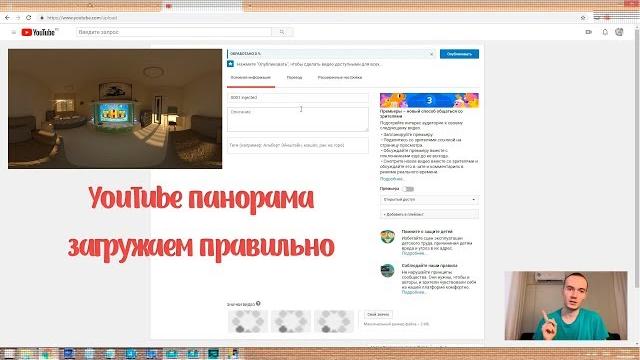Open the YouTube hamburger guide menu
Screen dimensions: 640x360
(x=13, y=32)
